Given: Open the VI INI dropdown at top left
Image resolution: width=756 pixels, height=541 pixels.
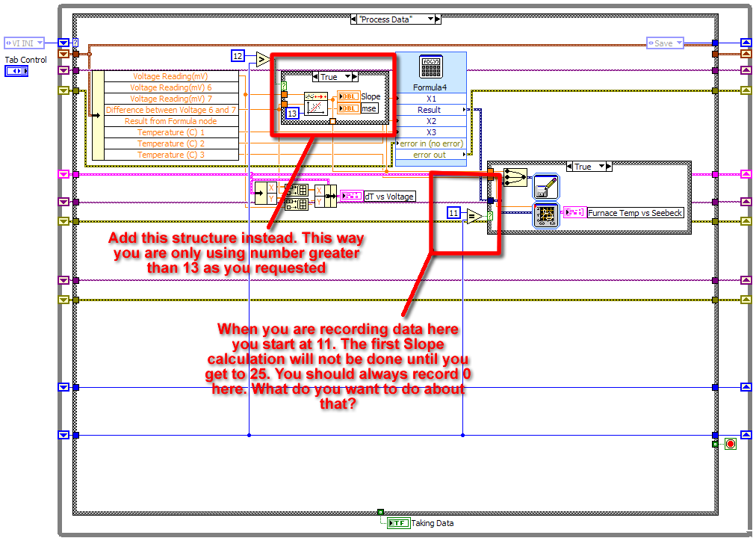Looking at the screenshot, I should [22, 43].
